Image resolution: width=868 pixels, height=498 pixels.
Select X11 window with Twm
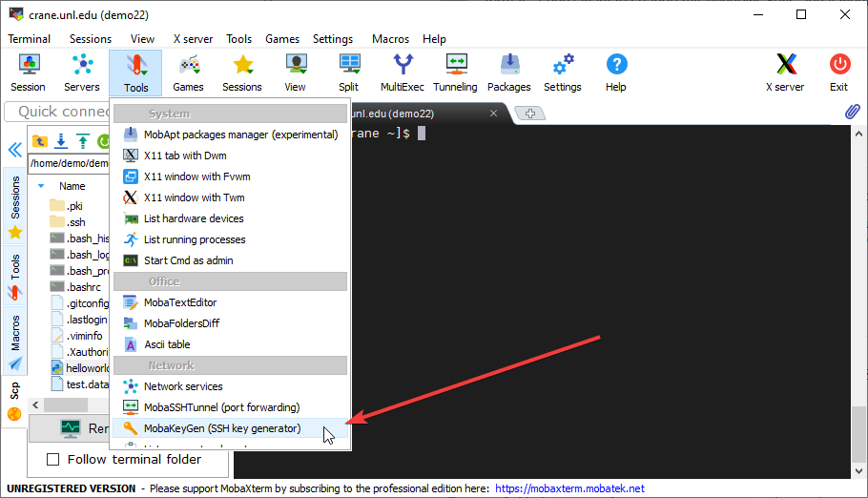click(x=231, y=197)
